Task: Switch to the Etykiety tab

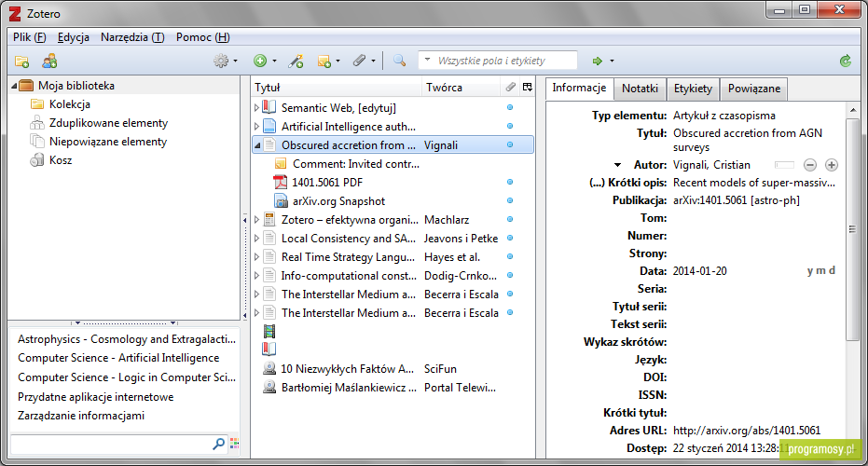Action: point(693,89)
